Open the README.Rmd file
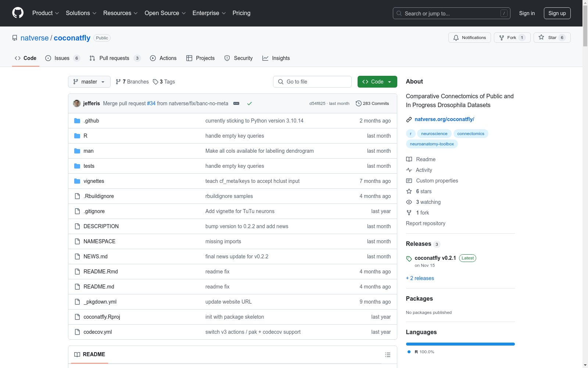 coord(101,272)
